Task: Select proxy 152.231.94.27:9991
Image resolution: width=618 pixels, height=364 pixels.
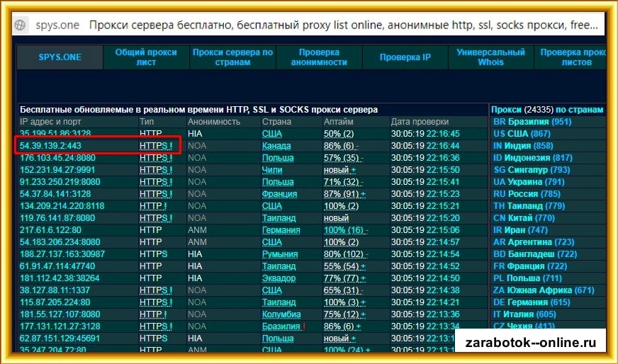Action: tap(57, 170)
